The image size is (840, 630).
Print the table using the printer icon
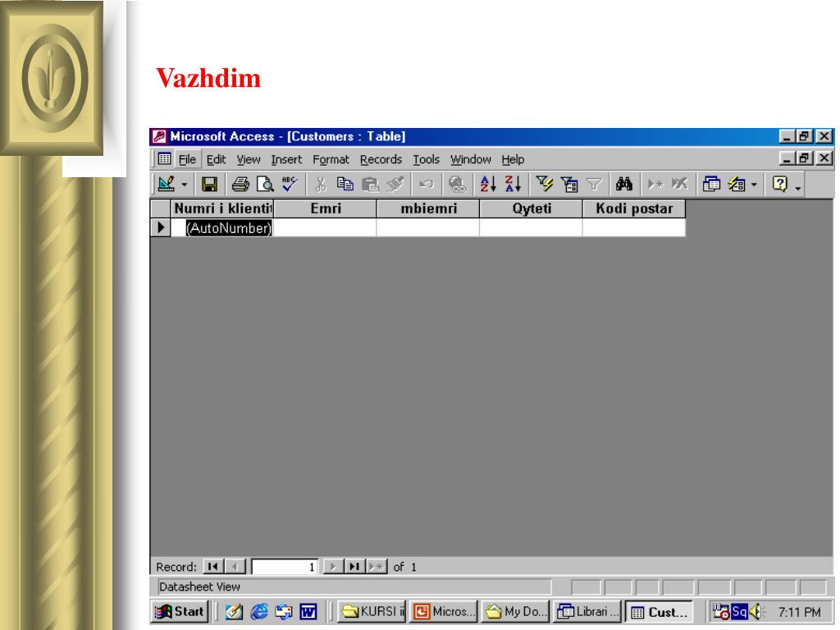pos(240,185)
